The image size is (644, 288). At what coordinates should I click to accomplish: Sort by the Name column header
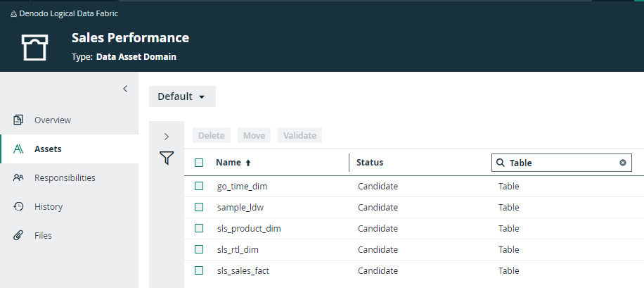[x=228, y=163]
